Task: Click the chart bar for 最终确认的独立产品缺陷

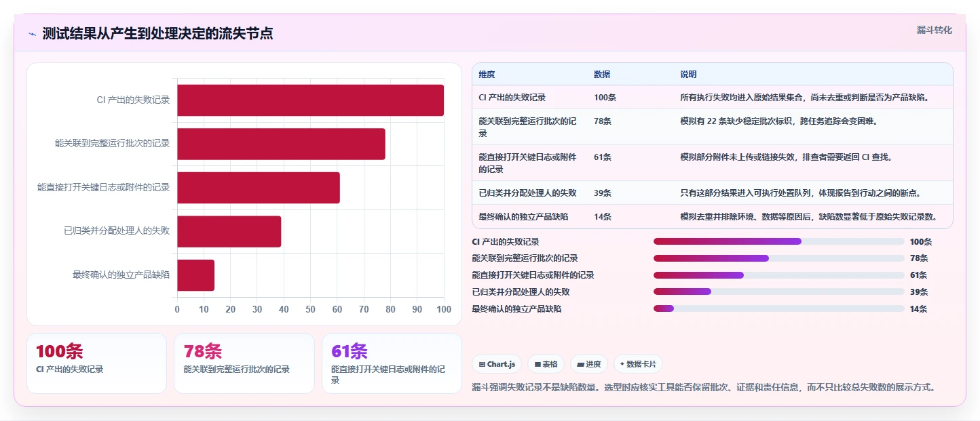Action: pos(195,275)
